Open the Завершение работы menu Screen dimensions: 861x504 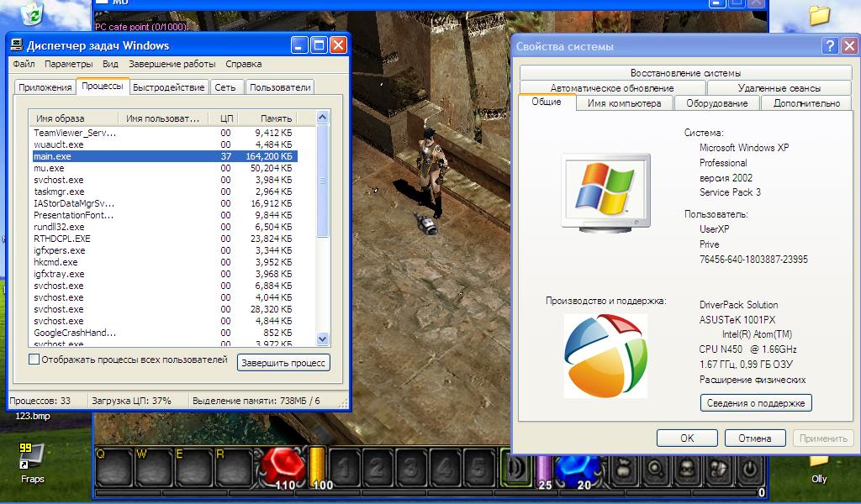coord(172,64)
